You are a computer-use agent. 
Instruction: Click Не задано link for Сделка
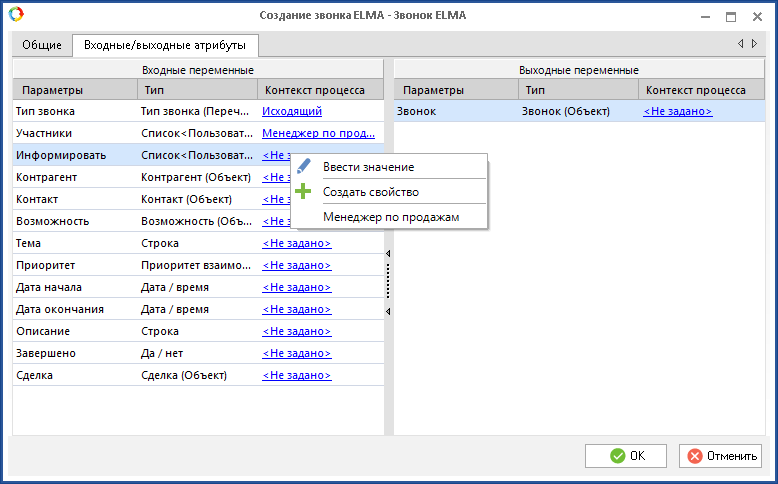click(297, 375)
